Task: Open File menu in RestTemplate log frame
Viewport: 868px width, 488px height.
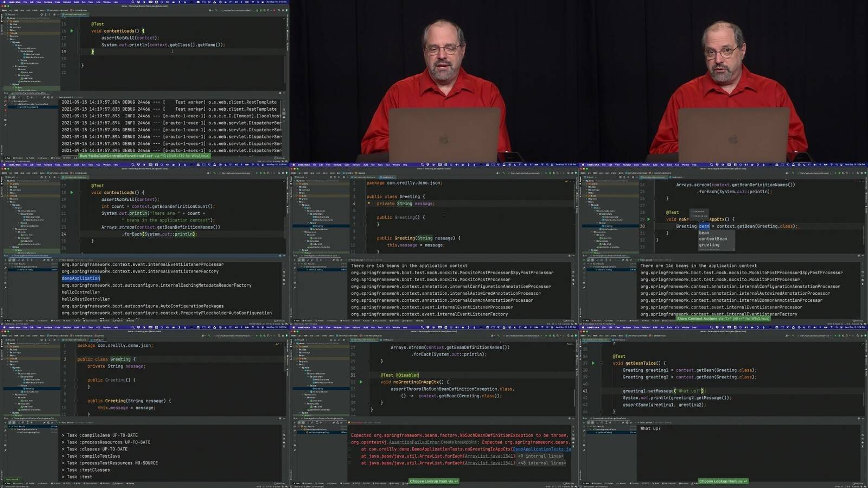Action: pyautogui.click(x=25, y=2)
